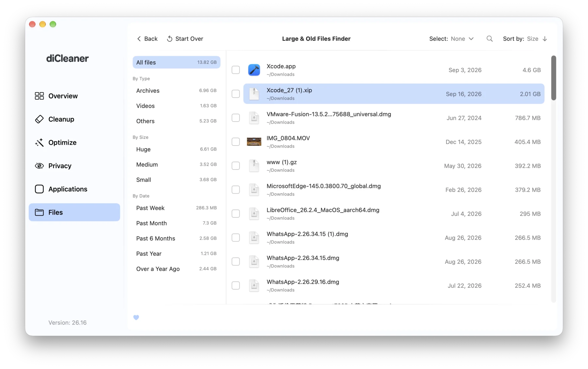Image resolution: width=588 pixels, height=369 pixels.
Task: Select the www (1).gz checkbox
Action: tap(236, 166)
